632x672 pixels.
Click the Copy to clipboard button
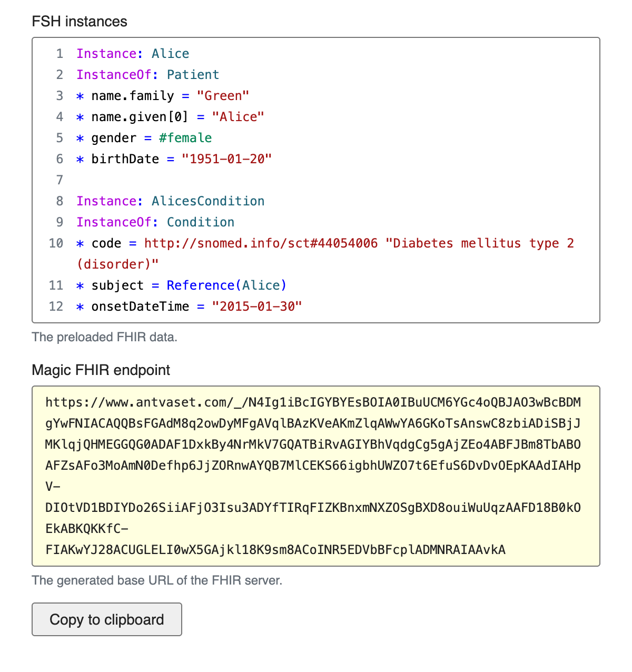pos(107,619)
